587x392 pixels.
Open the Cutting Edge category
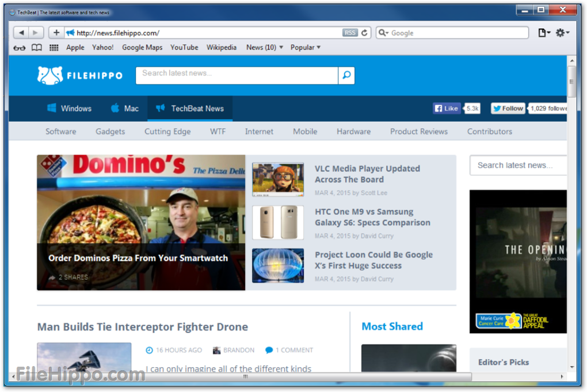tap(167, 132)
